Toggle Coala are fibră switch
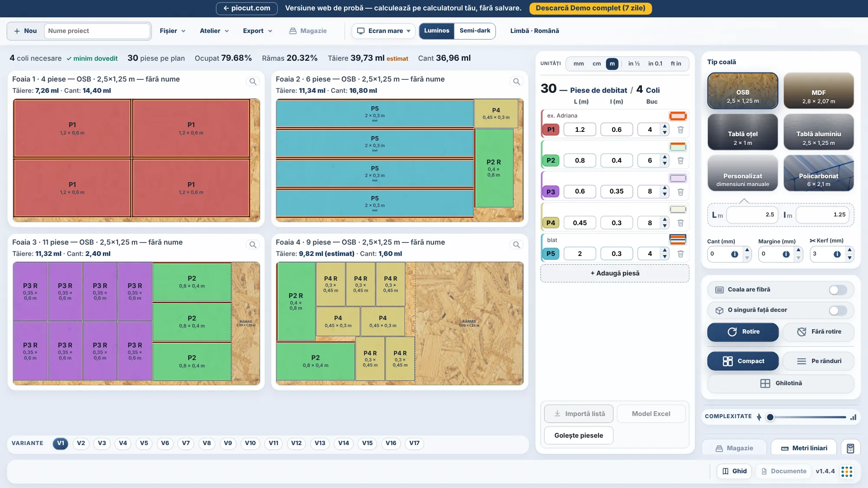This screenshot has height=488, width=868. tap(838, 290)
